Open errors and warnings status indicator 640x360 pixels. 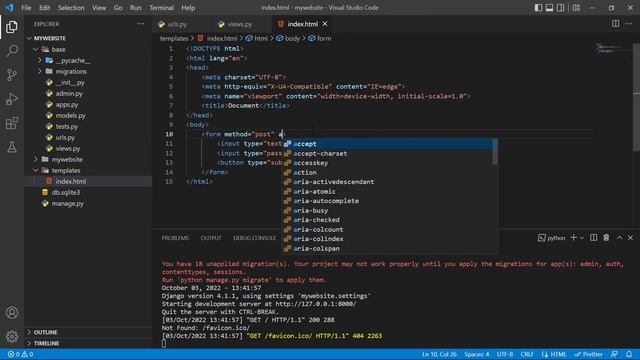(20, 354)
